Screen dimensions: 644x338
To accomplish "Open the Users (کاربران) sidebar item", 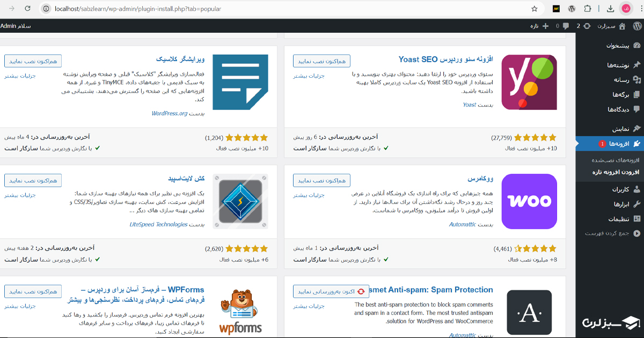I will coord(609,189).
